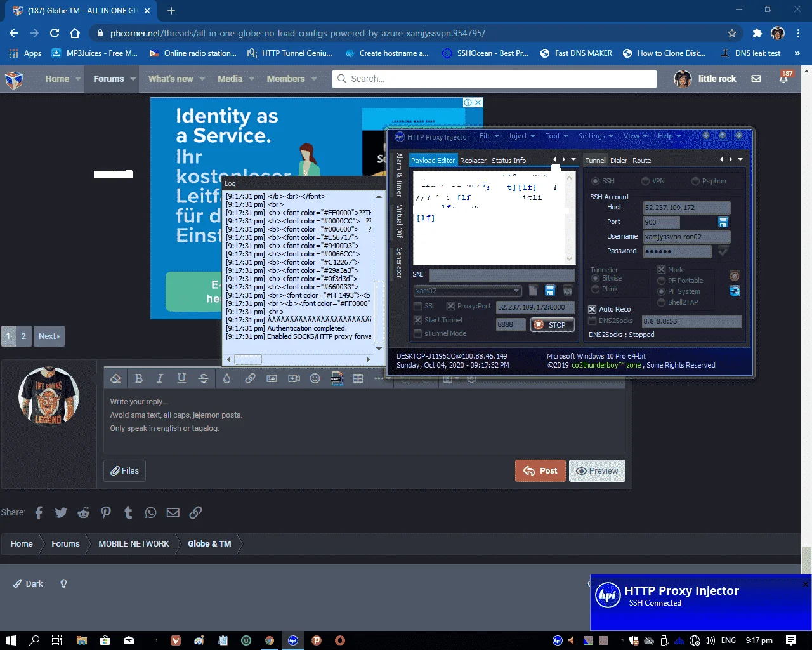Click the Files attach button
Viewport: 812px width, 650px height.
(x=124, y=470)
